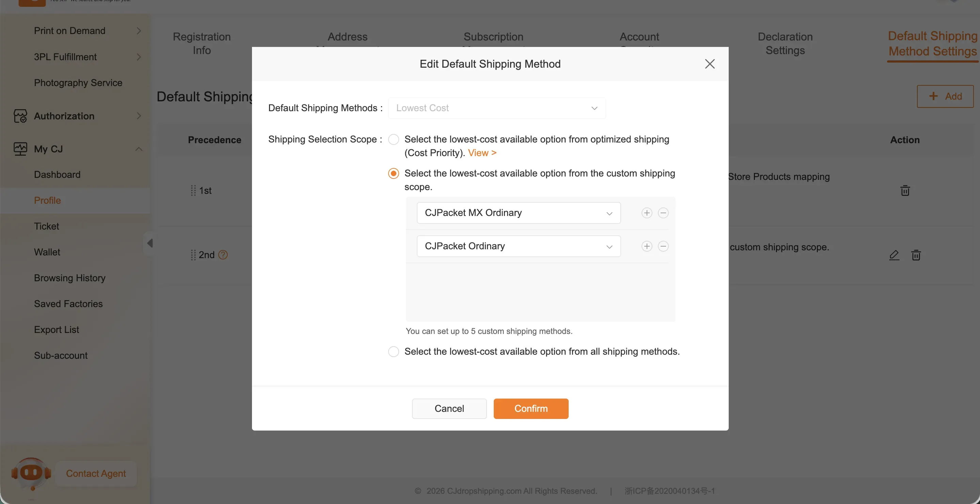980x504 pixels.
Task: Click trash icon in 2nd precedence row
Action: click(x=916, y=255)
